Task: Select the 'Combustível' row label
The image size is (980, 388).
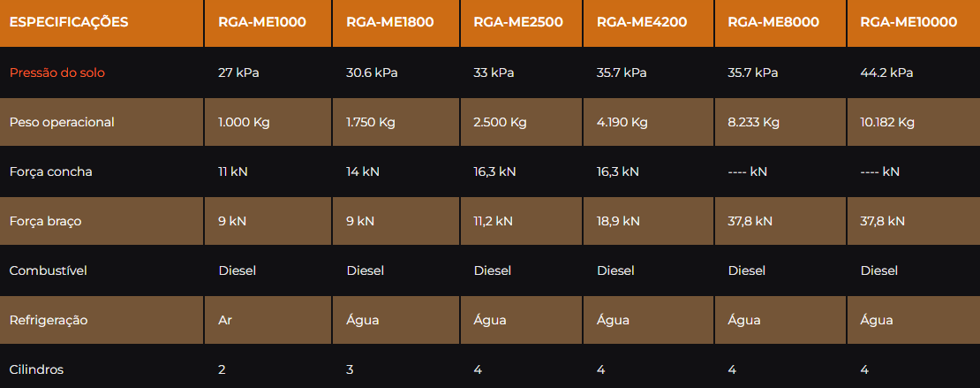Action: 49,270
